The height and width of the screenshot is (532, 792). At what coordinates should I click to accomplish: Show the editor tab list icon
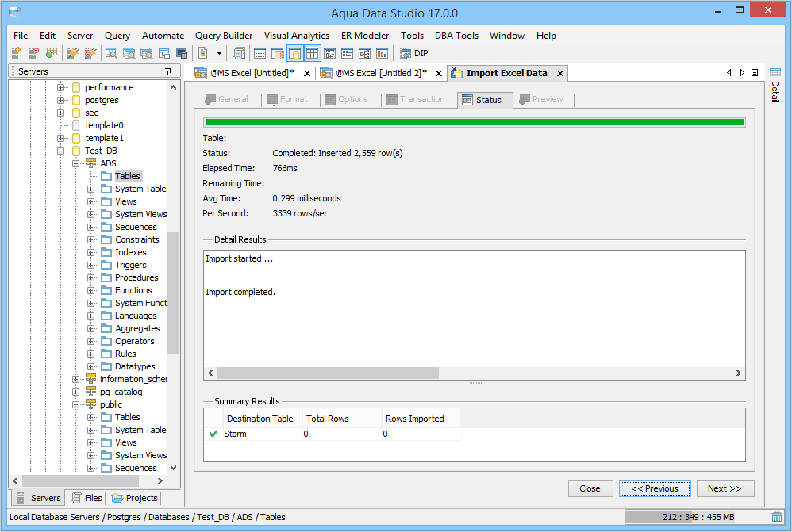click(755, 73)
